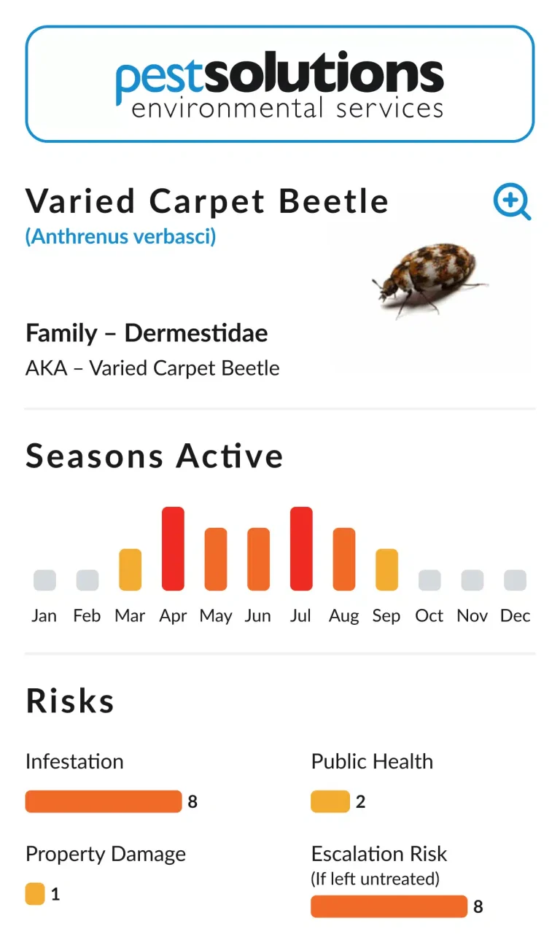Select the red April activity bar
The height and width of the screenshot is (945, 560).
(x=173, y=548)
